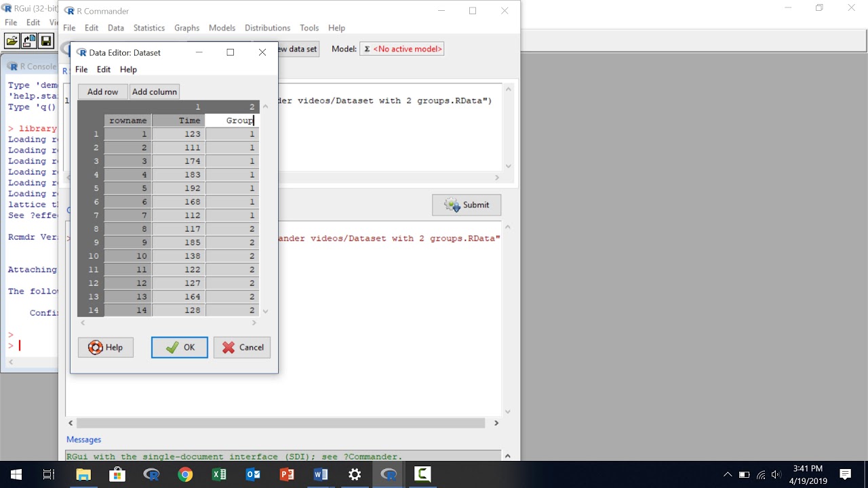Click the Add row button
The image size is (868, 488).
(102, 91)
